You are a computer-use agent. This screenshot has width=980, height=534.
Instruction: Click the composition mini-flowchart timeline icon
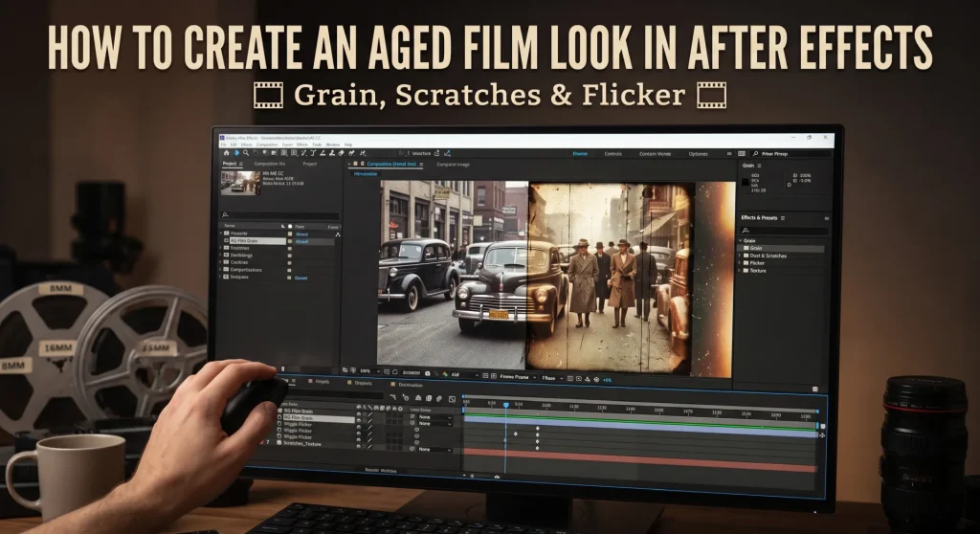[392, 398]
